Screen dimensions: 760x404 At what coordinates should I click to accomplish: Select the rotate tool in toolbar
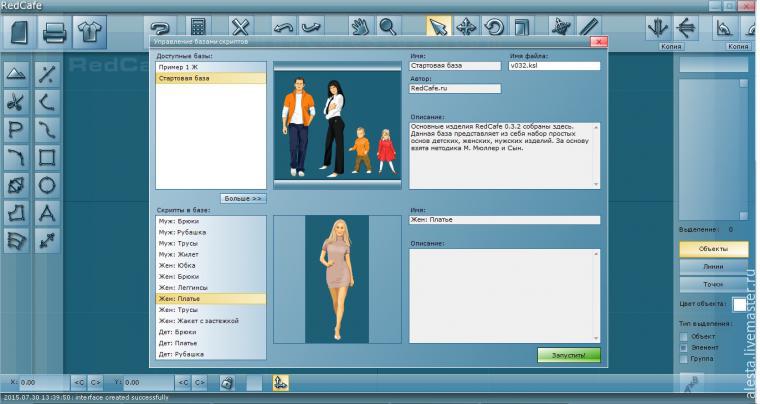(x=494, y=27)
